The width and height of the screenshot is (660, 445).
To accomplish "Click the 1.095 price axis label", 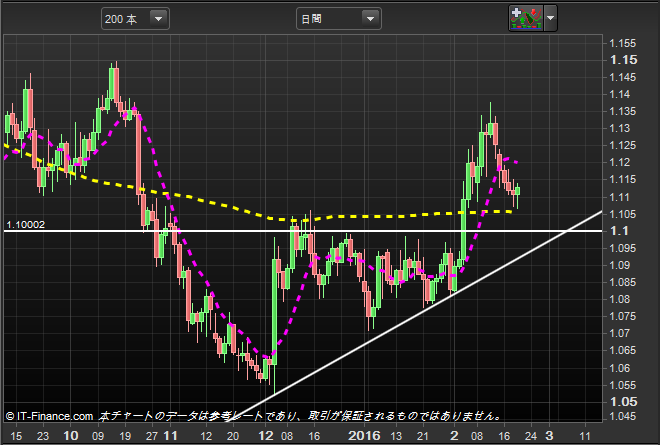I will point(623,248).
